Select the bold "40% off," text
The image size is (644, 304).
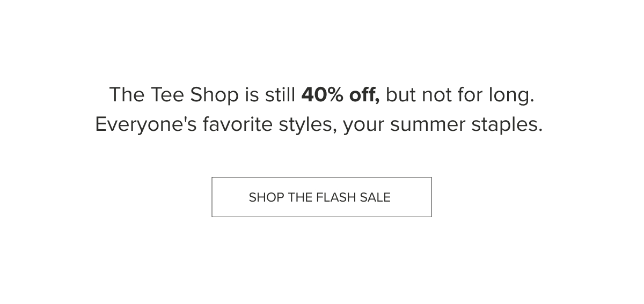340,95
